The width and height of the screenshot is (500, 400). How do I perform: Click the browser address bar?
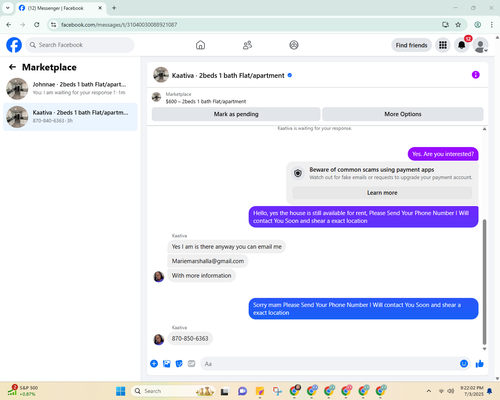(247, 25)
